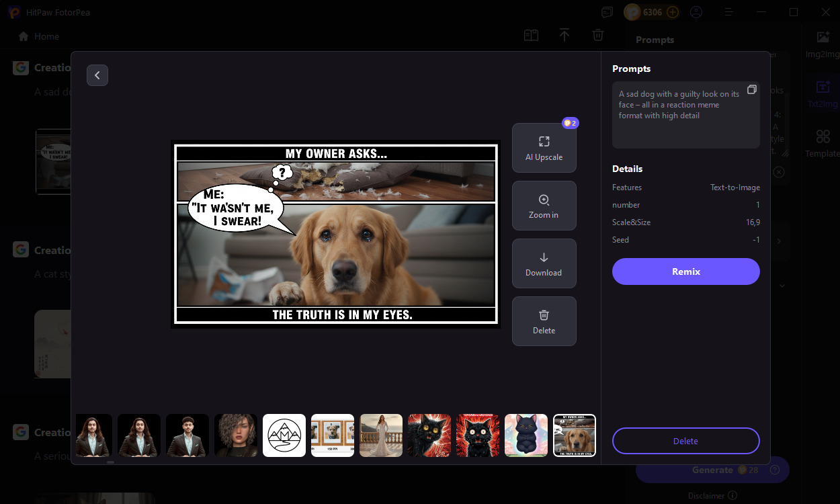
Task: Open the Template tab in sidebar
Action: click(x=823, y=144)
